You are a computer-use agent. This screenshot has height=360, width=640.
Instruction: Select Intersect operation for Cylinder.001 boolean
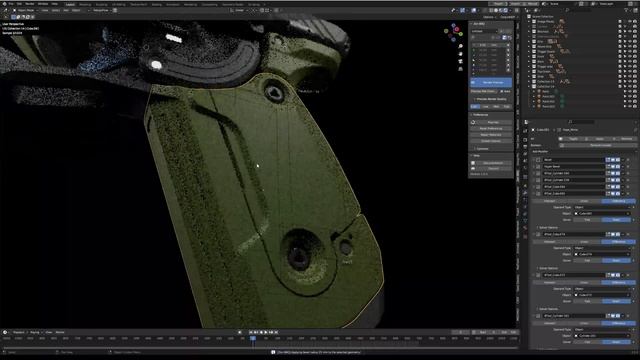[x=549, y=323]
